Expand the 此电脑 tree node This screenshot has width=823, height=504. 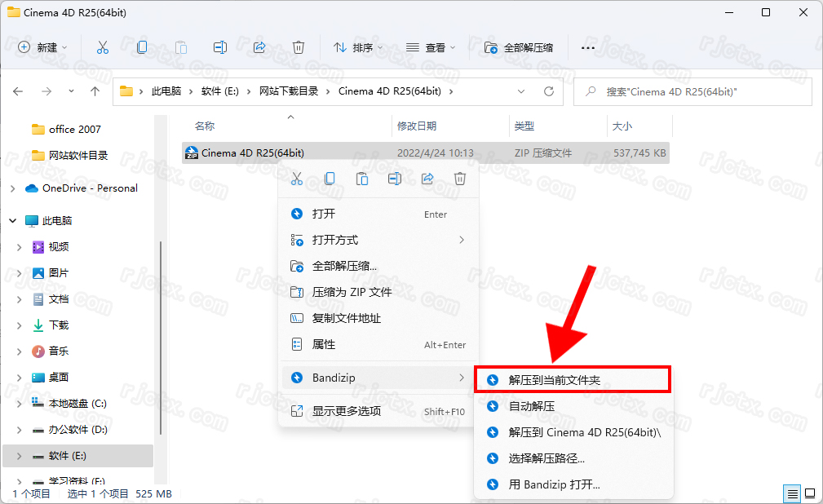click(12, 221)
